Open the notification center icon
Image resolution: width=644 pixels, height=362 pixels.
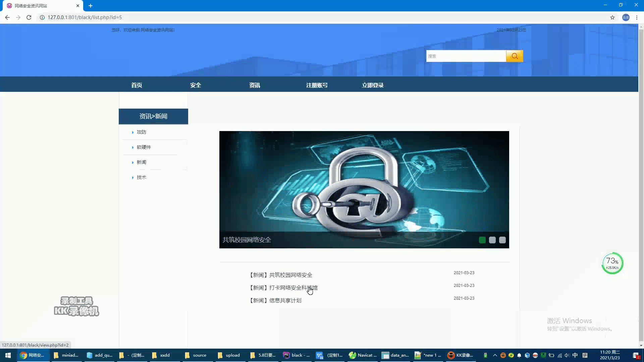tap(636, 355)
